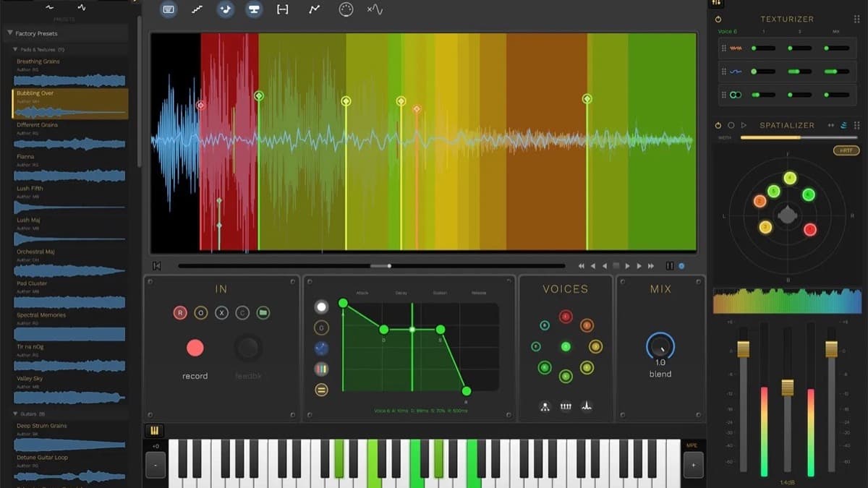
Task: Click the feedbk knob
Action: tap(248, 348)
